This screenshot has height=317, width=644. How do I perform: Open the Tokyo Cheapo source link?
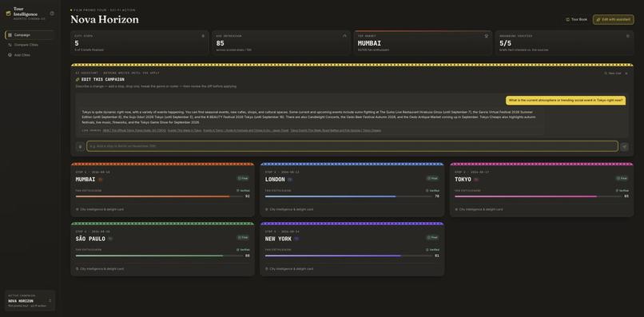(x=336, y=130)
